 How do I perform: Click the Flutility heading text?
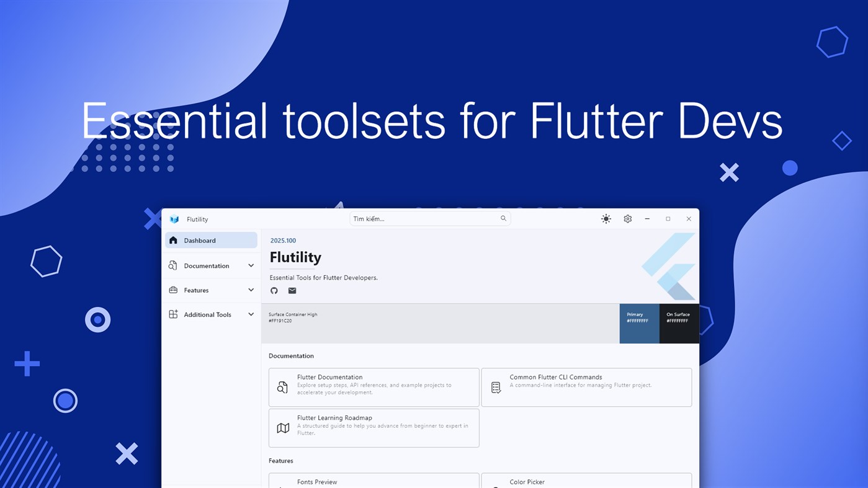(295, 257)
